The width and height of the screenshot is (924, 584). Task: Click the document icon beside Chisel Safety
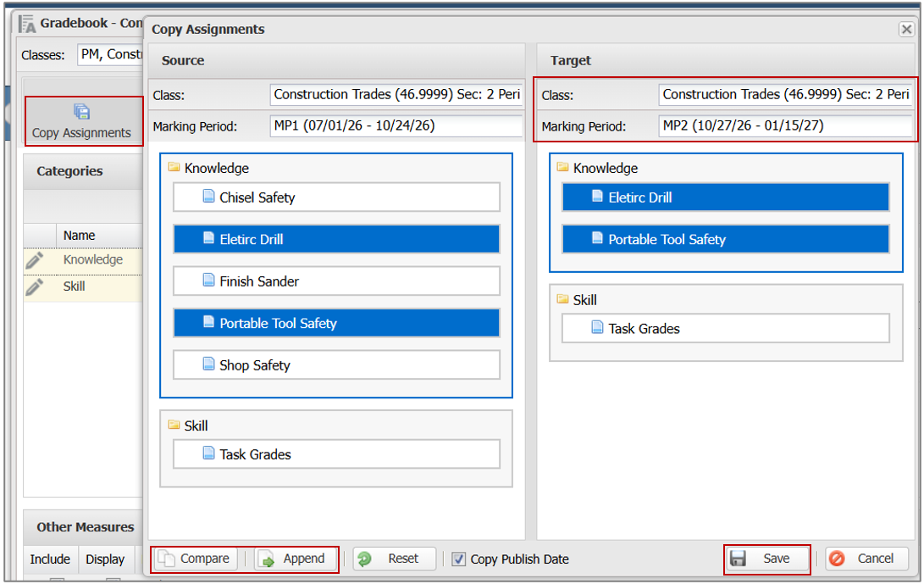[208, 197]
